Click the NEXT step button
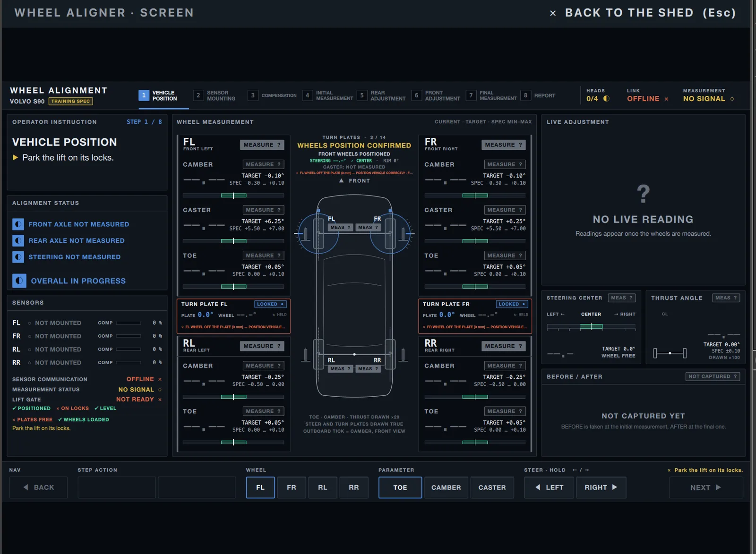Screen dimensions: 756x554 click(706, 487)
